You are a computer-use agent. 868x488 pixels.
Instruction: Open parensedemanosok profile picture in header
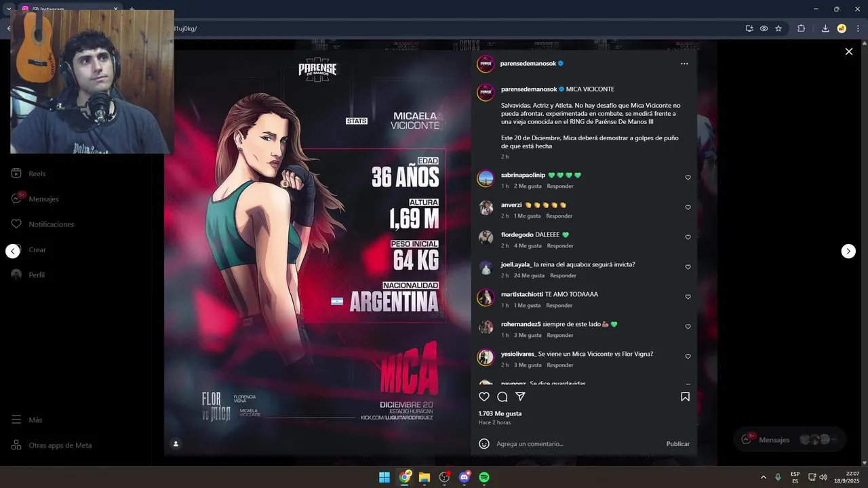tap(486, 64)
